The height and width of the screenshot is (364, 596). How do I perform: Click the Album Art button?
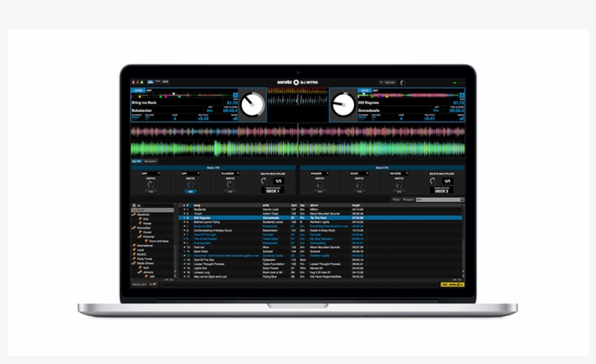pos(140,285)
